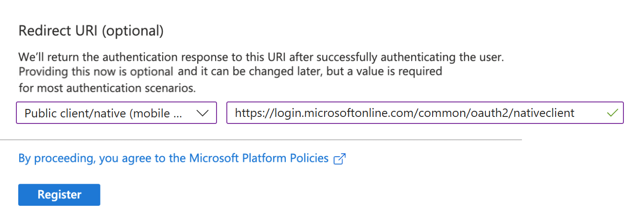Click the 'Providing this now is optional' text

(x=95, y=72)
